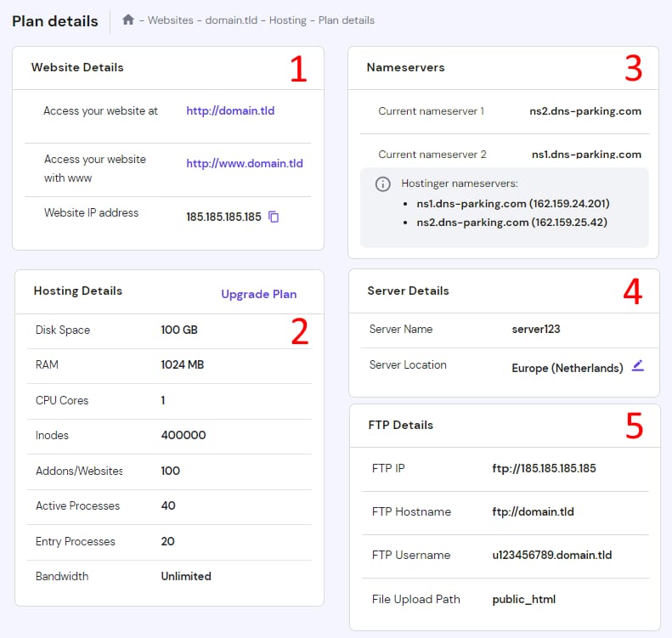Click the FTP Username label
The image size is (672, 638).
[x=411, y=555]
